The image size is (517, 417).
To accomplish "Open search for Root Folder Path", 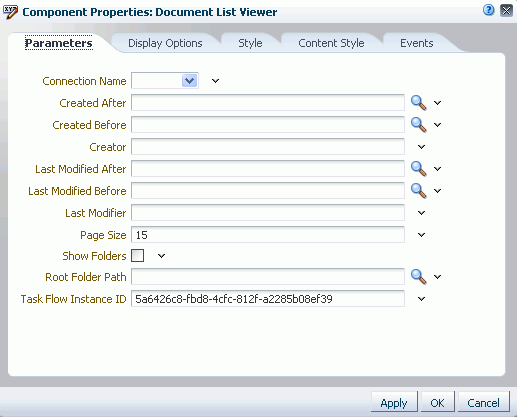I will pyautogui.click(x=418, y=277).
